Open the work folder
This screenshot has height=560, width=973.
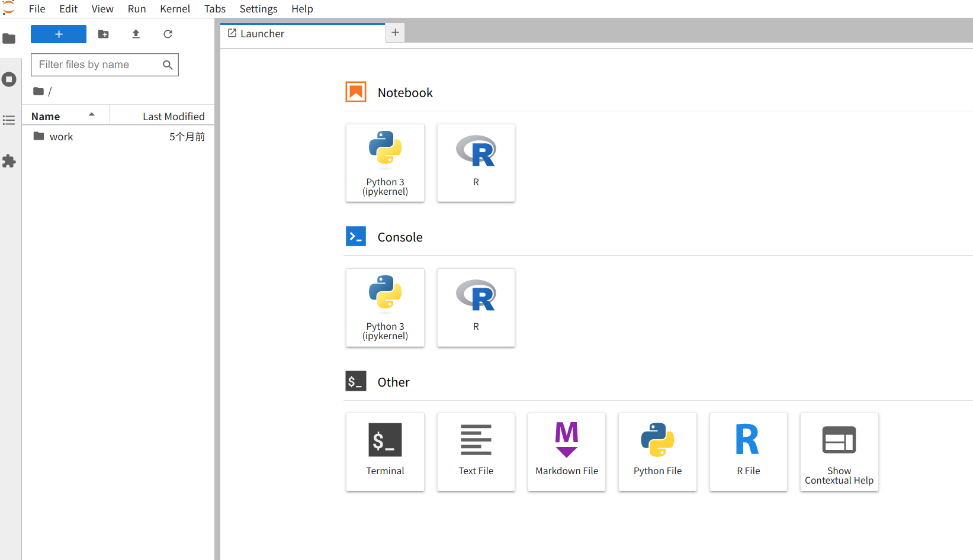coord(61,137)
